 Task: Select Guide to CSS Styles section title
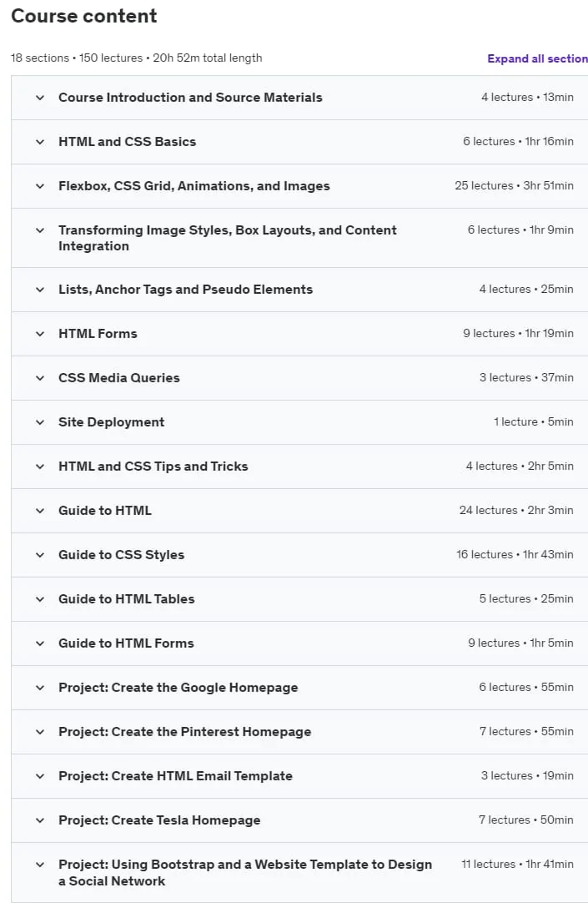(122, 555)
